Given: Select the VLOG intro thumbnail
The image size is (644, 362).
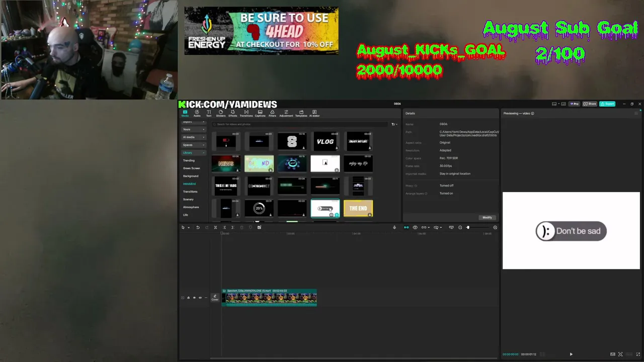Looking at the screenshot, I should point(325,141).
